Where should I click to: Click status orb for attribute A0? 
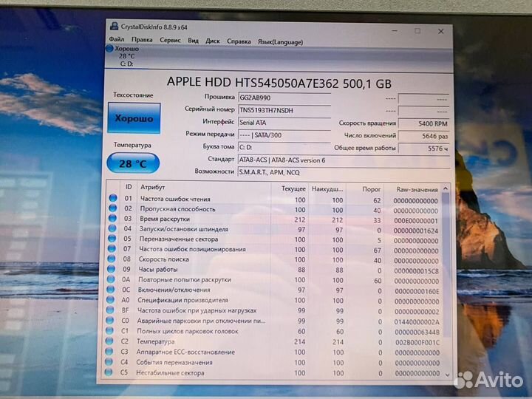pos(110,299)
